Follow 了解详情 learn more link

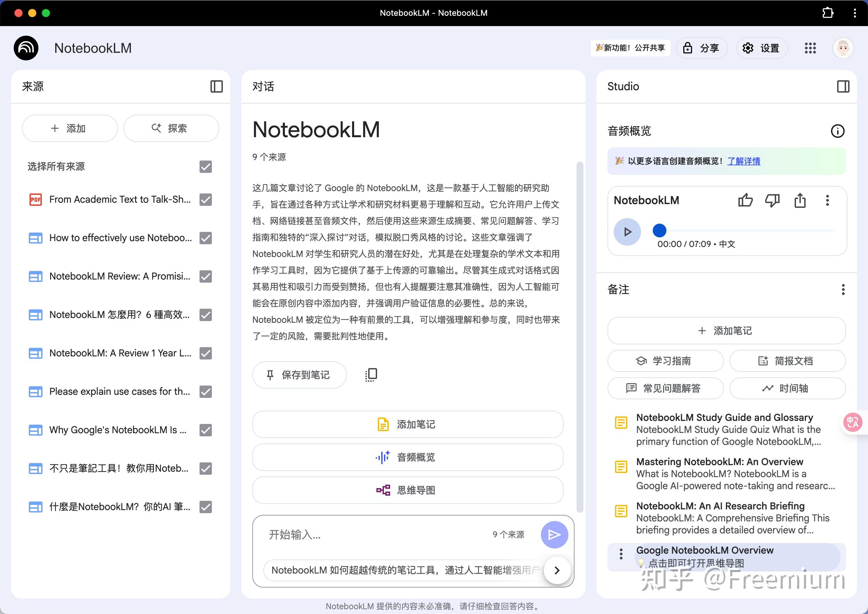[744, 161]
